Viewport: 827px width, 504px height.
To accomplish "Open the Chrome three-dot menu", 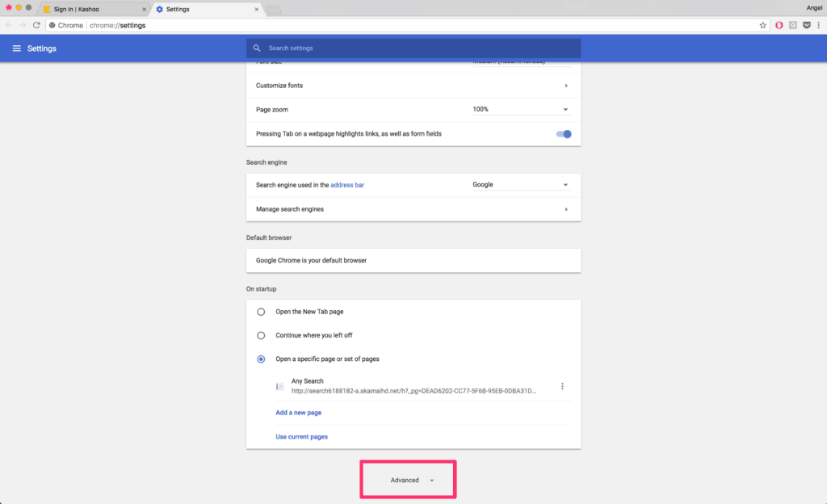I will pyautogui.click(x=819, y=25).
